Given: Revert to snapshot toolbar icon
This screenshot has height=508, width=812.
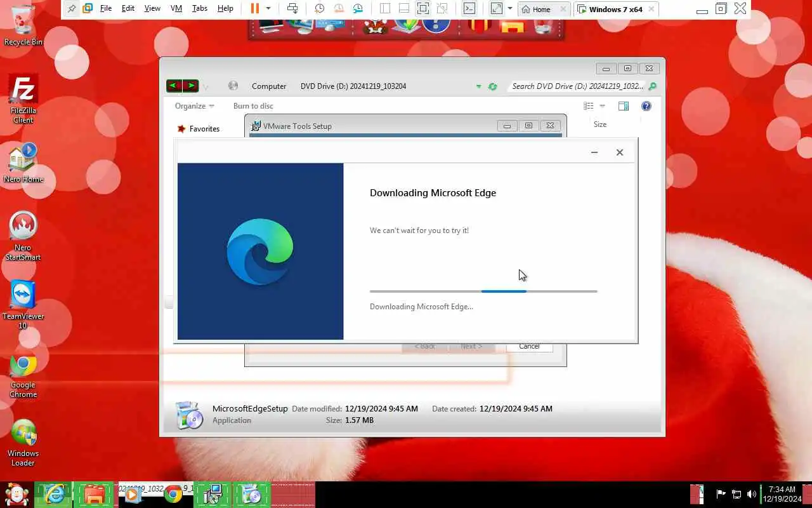Looking at the screenshot, I should [x=339, y=9].
